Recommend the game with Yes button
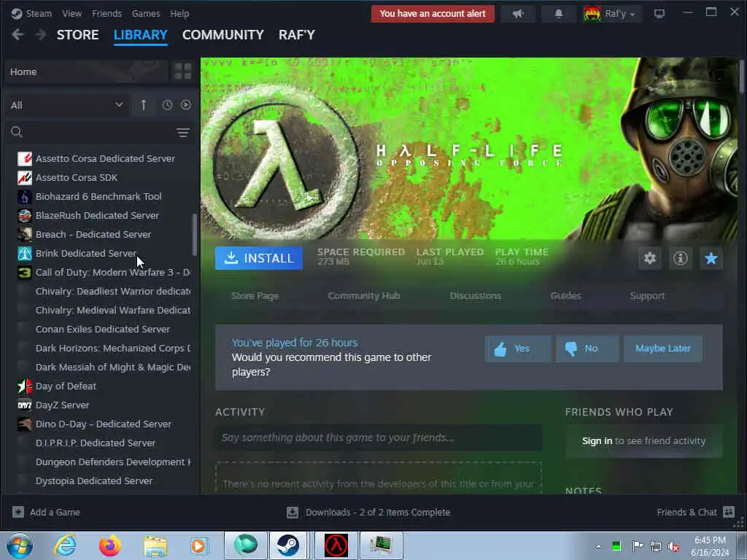This screenshot has width=747, height=560. coord(518,349)
